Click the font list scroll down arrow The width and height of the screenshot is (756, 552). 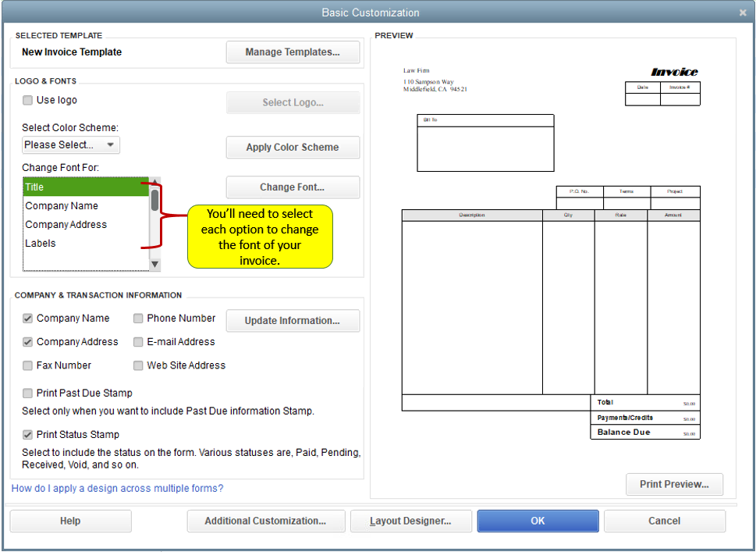(x=154, y=265)
